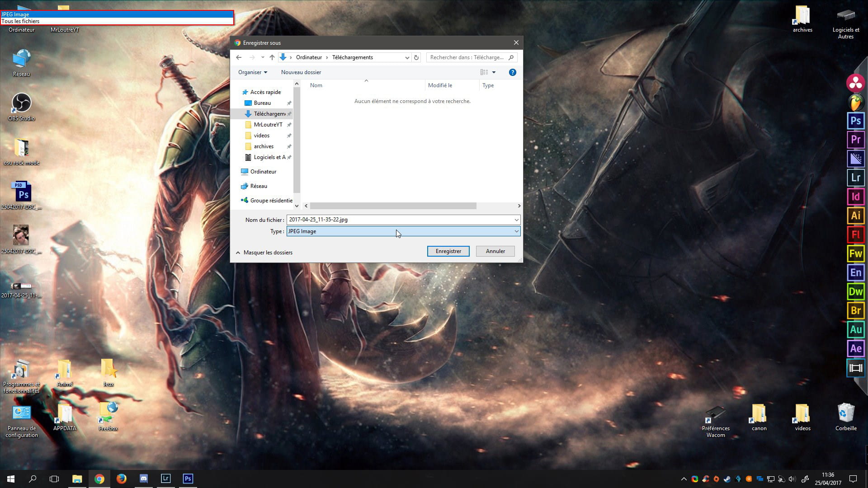Launch Lightroom from the side dock

coord(855,178)
